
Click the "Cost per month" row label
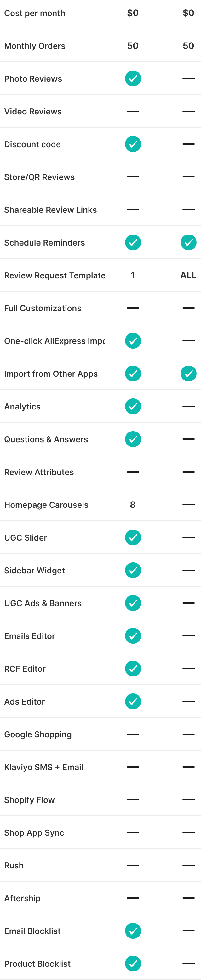click(35, 13)
